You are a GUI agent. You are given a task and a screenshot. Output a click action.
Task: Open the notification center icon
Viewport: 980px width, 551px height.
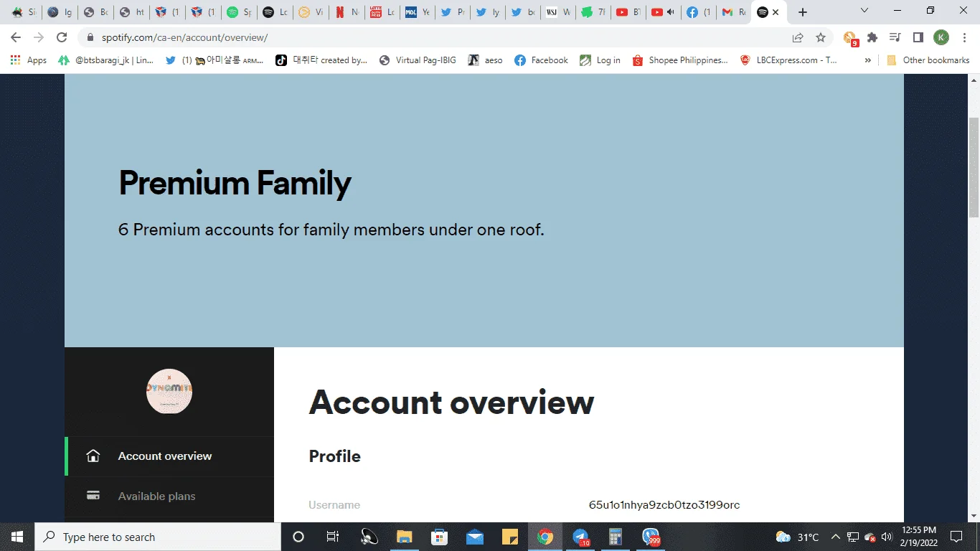pyautogui.click(x=956, y=537)
